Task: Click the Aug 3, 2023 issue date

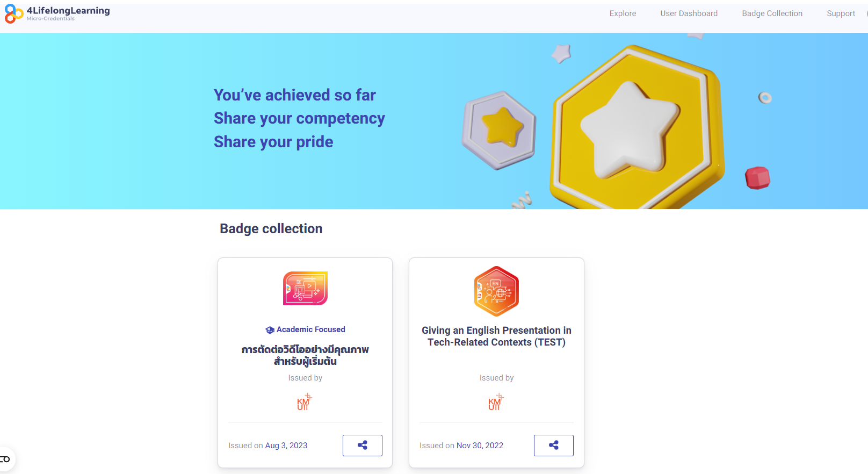Action: (x=286, y=445)
